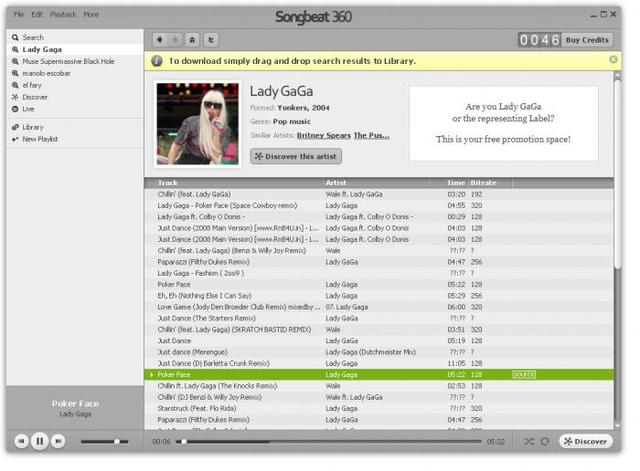Select the Lady Gaga saved search

click(75, 49)
